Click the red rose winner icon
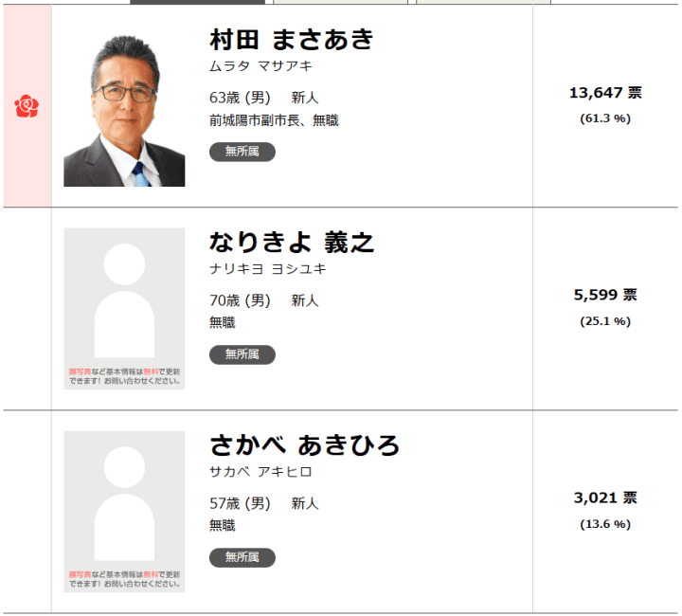The image size is (682, 616). [x=27, y=106]
